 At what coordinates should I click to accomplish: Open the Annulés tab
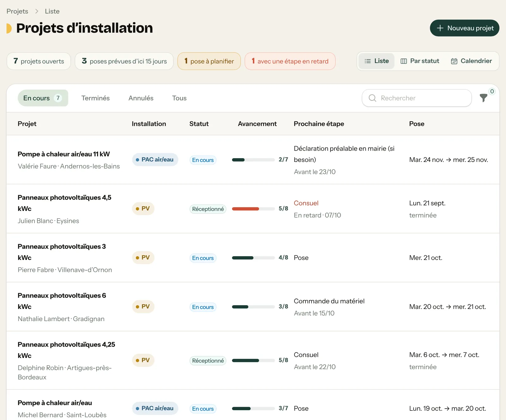[x=141, y=98]
